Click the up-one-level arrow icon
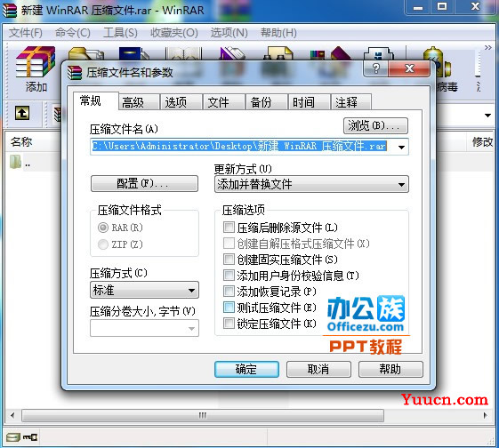499x448 pixels. click(22, 113)
